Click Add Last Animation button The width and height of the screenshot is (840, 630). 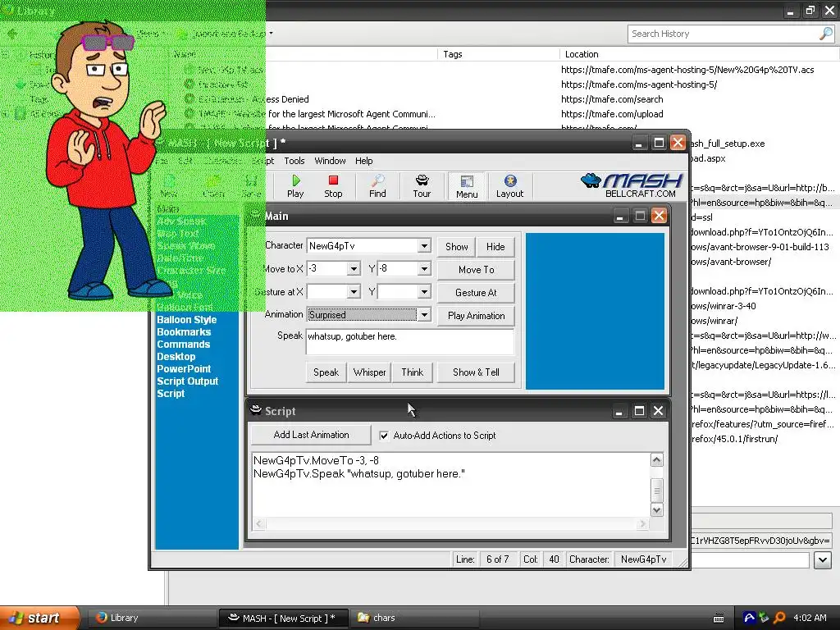pyautogui.click(x=311, y=435)
